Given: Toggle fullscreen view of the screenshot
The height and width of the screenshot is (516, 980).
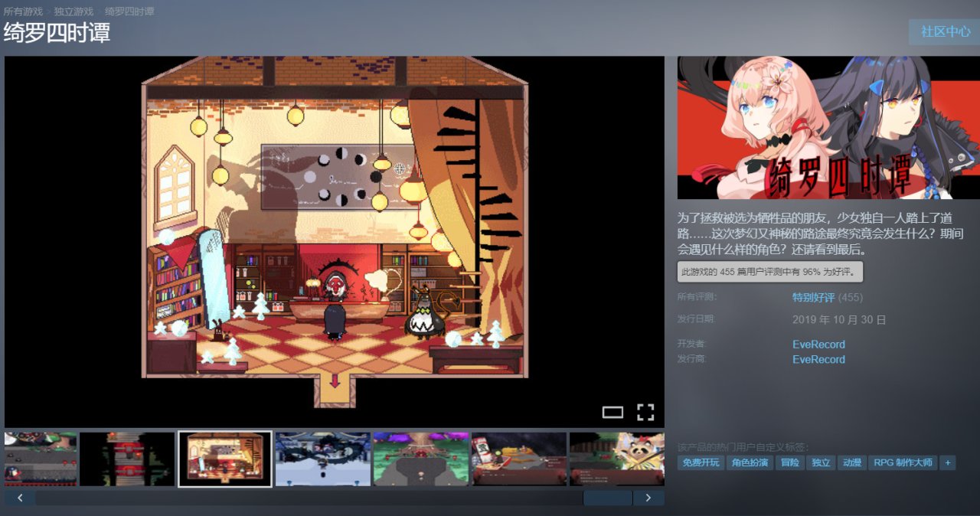Looking at the screenshot, I should pyautogui.click(x=645, y=413).
